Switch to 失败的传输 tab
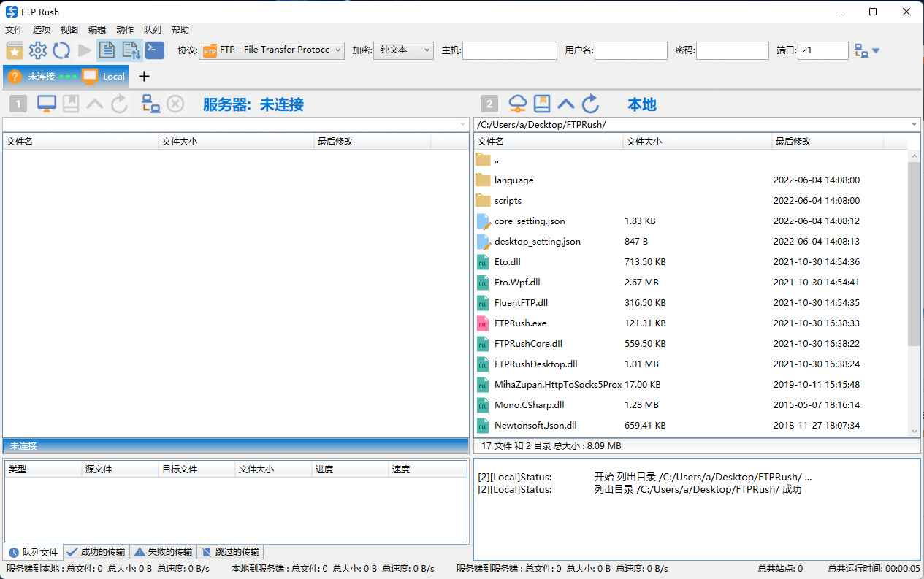Screen dimensions: 924x579 click(x=163, y=552)
